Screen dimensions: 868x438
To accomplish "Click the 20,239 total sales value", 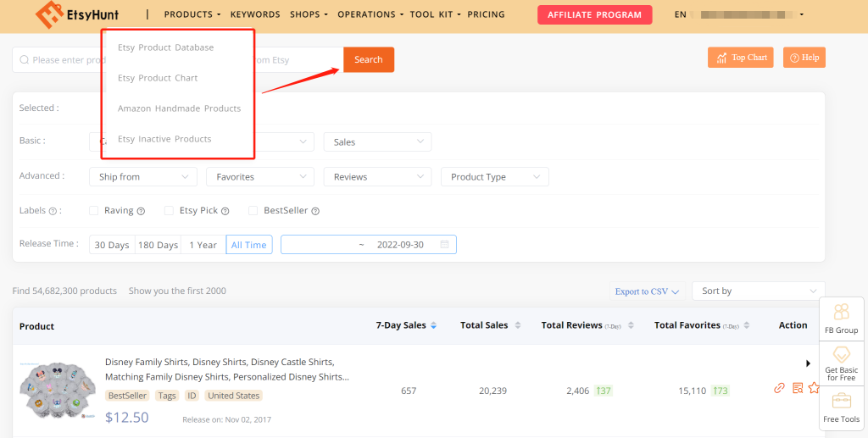I will click(x=492, y=391).
